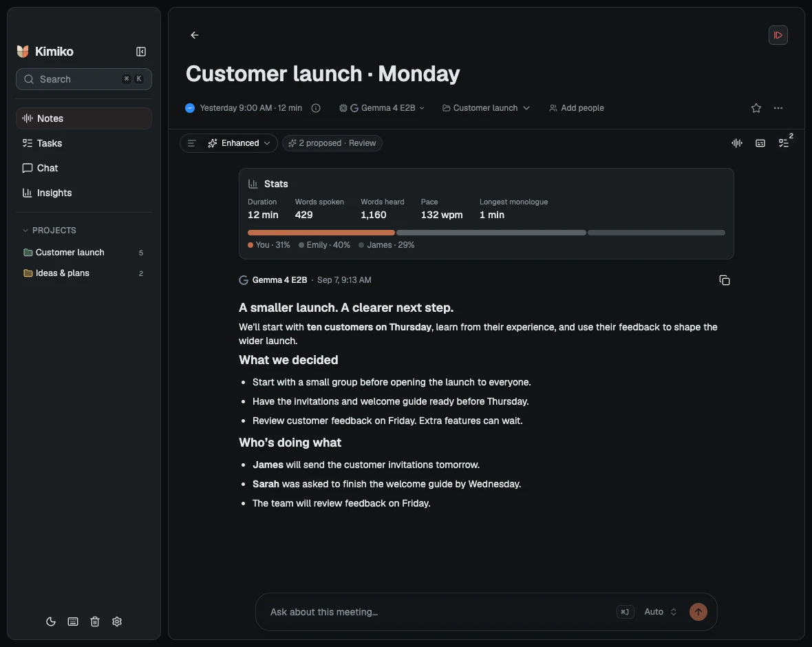Click the Kimiko logo icon
This screenshot has height=647, width=812.
[x=23, y=52]
